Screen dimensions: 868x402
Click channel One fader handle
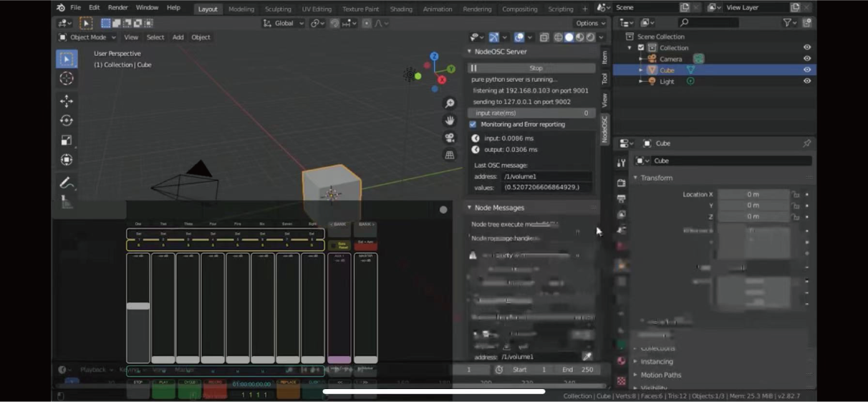click(138, 306)
